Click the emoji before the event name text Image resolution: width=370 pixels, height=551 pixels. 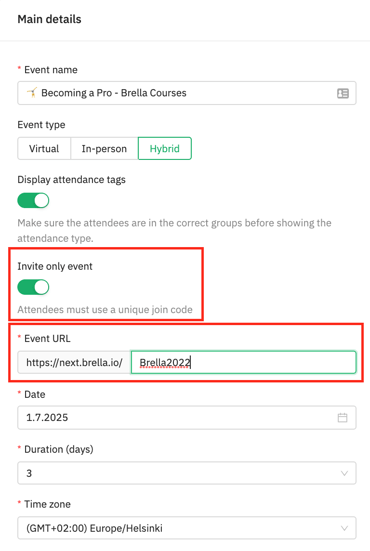tap(32, 93)
